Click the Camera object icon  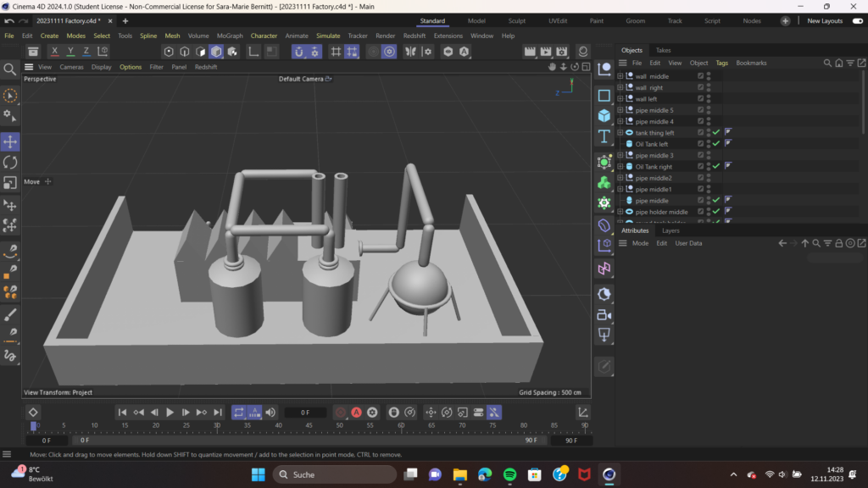click(604, 314)
